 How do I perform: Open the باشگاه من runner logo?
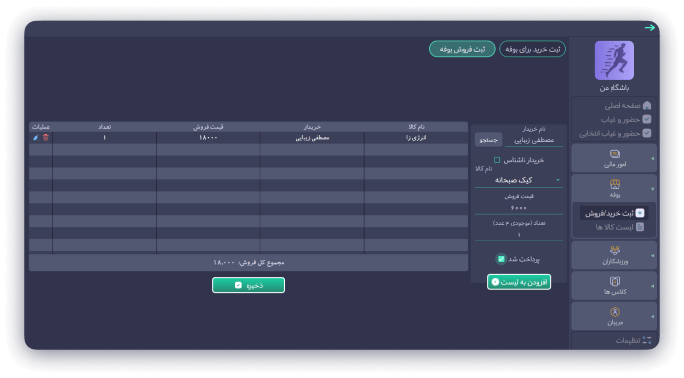pyautogui.click(x=614, y=61)
